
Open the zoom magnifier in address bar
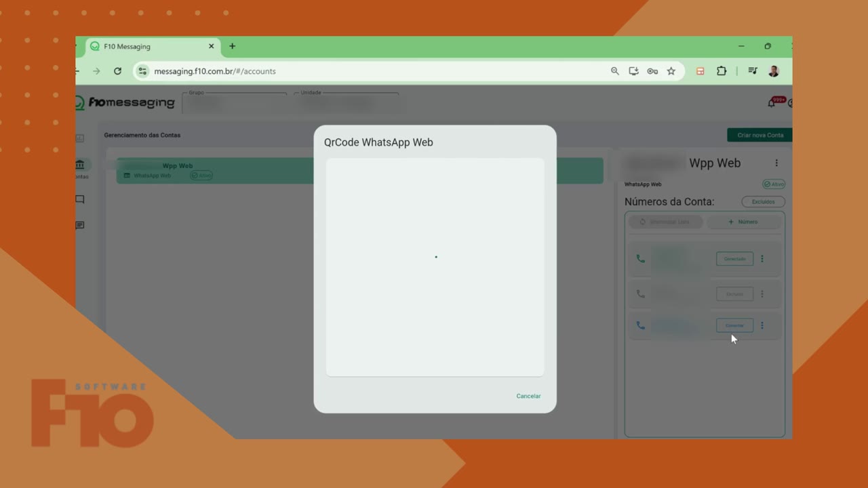[615, 71]
